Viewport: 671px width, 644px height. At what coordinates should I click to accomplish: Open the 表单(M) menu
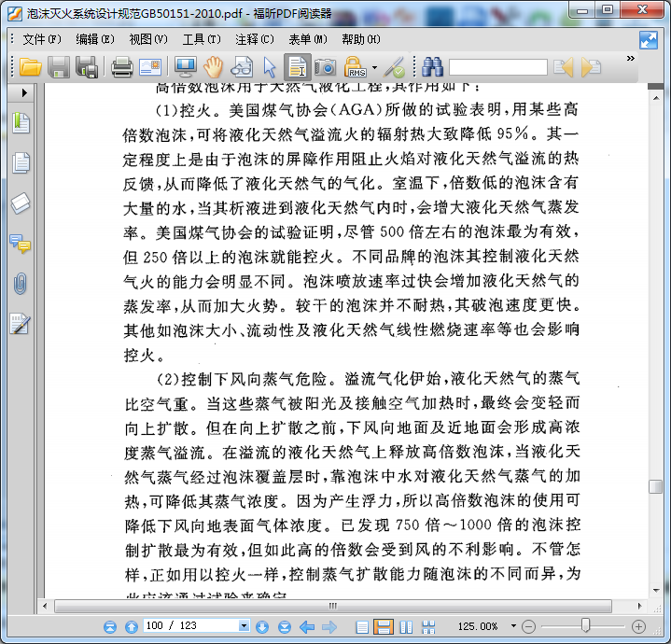308,39
